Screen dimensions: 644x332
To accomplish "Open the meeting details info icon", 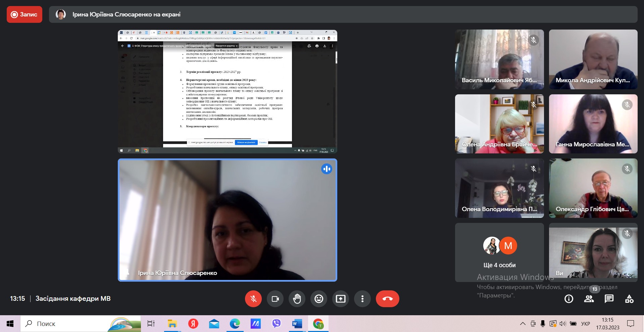I will [569, 299].
